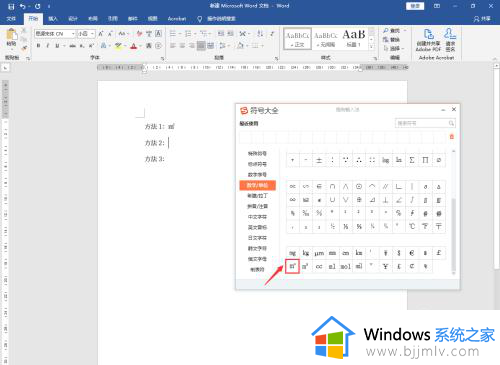Select 希腊/拉丁 symbol category

pyautogui.click(x=257, y=196)
